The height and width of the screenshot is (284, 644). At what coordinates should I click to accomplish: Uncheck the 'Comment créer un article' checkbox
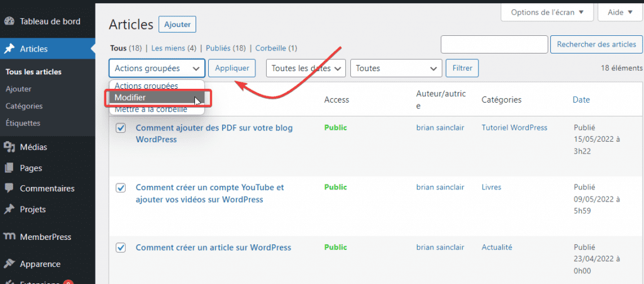[121, 247]
